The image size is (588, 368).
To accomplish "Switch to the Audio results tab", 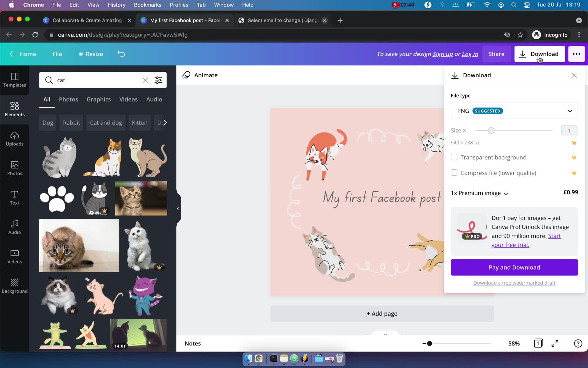I will click(154, 99).
